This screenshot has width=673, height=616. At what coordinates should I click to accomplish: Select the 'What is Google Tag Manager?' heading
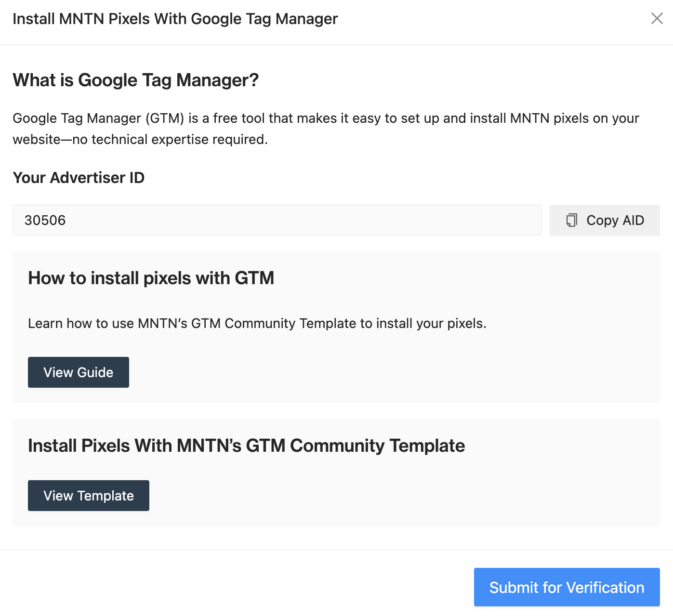pyautogui.click(x=135, y=80)
